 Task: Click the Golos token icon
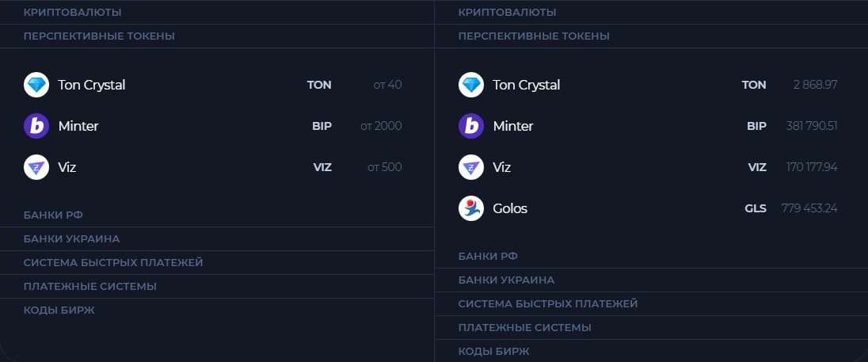tap(471, 208)
